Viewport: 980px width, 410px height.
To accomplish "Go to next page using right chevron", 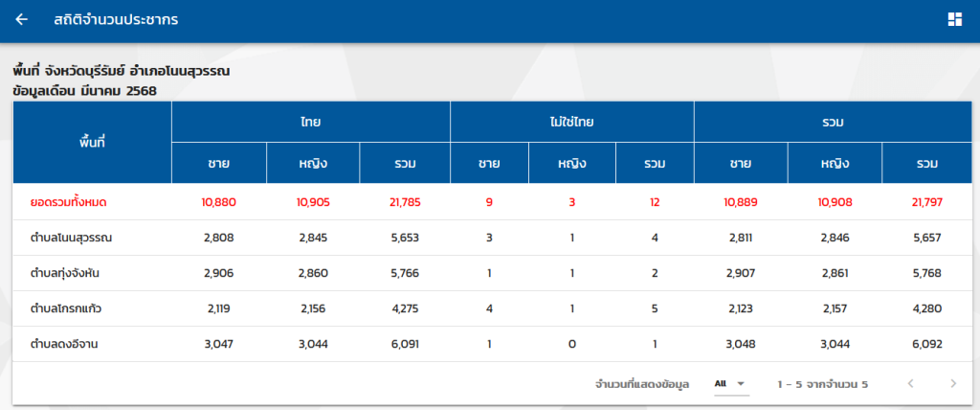I will 952,384.
